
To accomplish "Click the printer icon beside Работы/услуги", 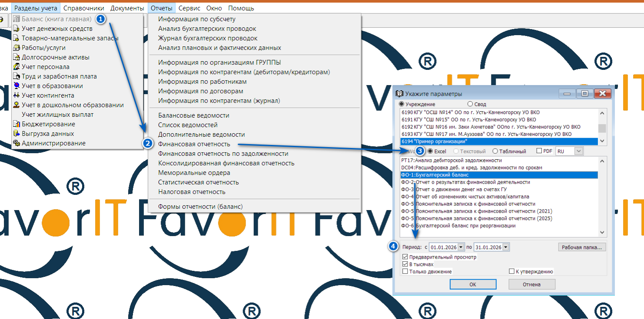I will click(17, 48).
